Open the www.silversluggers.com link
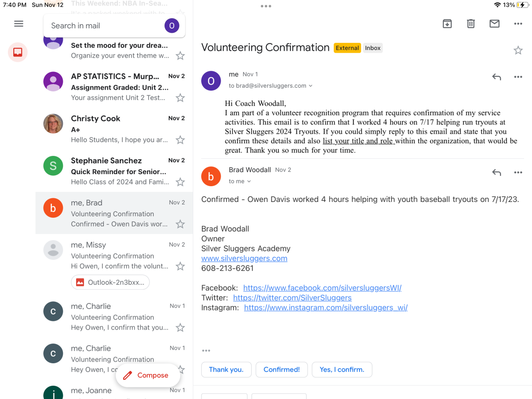Image resolution: width=532 pixels, height=399 pixels. click(x=244, y=259)
